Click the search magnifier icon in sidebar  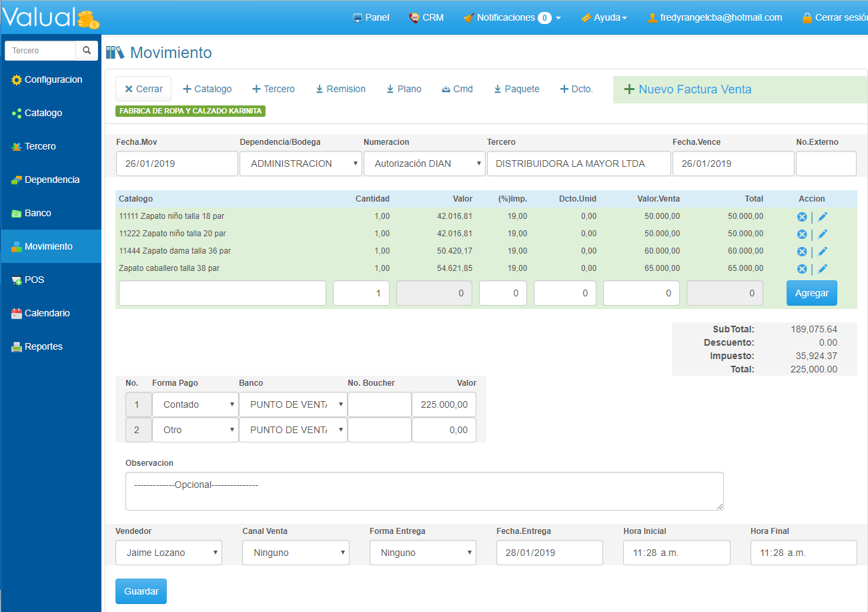coord(87,51)
